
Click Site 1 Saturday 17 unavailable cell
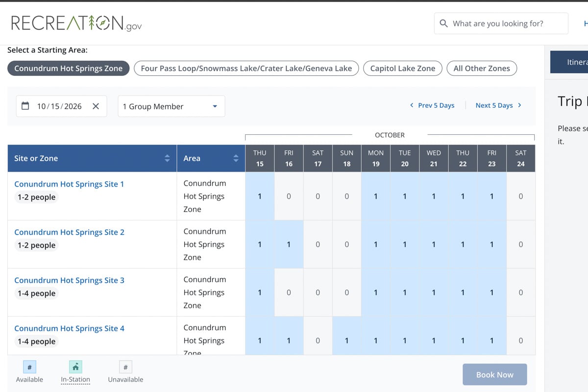(318, 196)
